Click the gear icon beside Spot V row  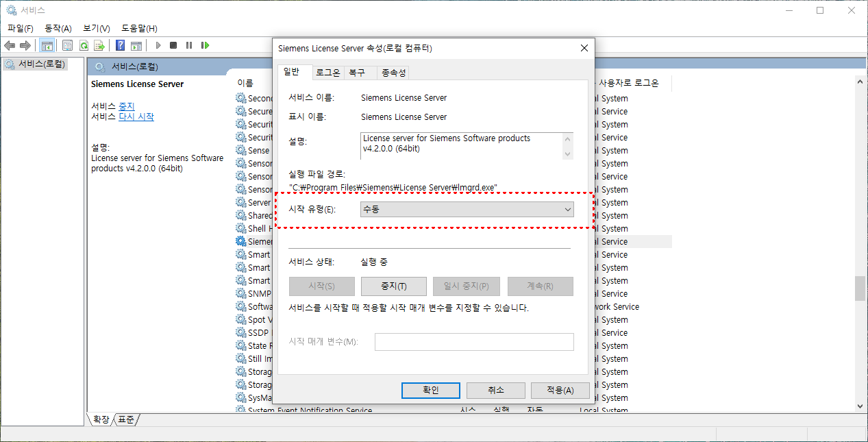[x=240, y=319]
